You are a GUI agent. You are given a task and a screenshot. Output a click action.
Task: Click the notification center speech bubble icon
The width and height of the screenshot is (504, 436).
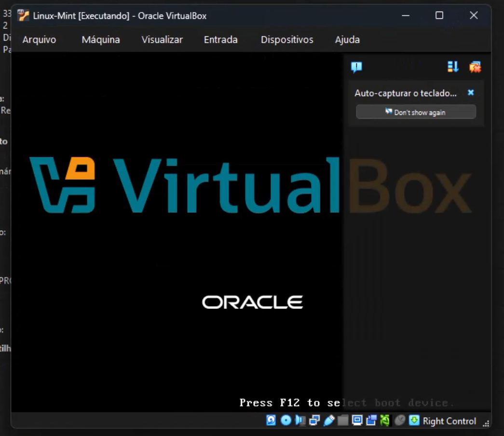(x=356, y=67)
